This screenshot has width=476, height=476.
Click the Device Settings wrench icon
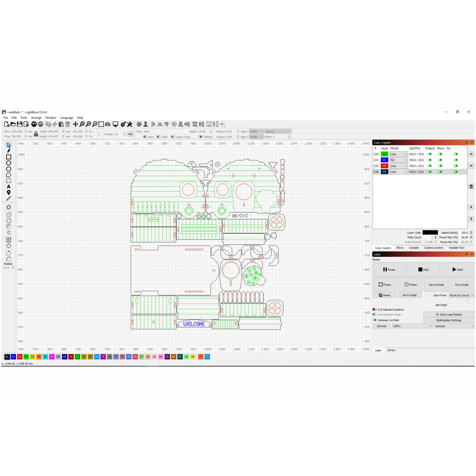[130, 124]
